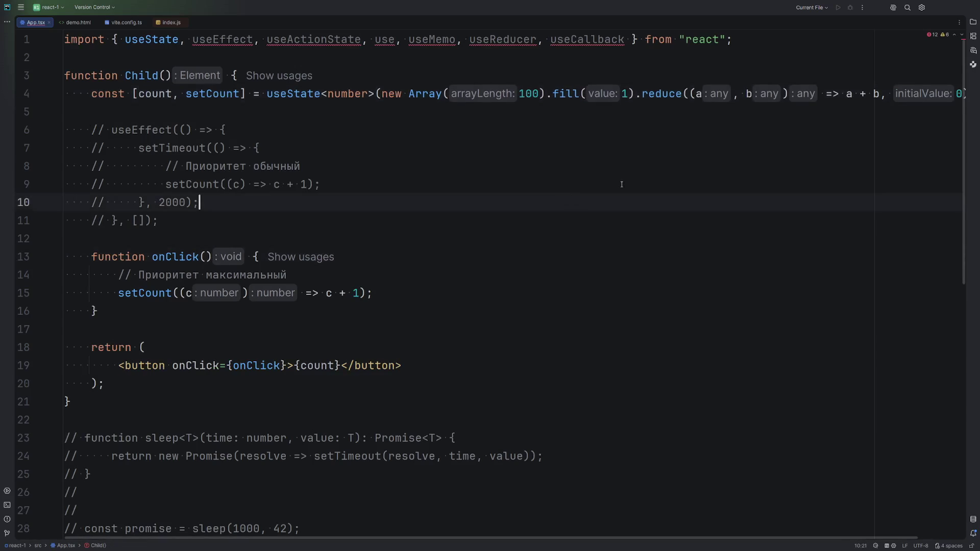The image size is (980, 551).
Task: Open the Current File run configuration dropdown
Action: coord(812,8)
